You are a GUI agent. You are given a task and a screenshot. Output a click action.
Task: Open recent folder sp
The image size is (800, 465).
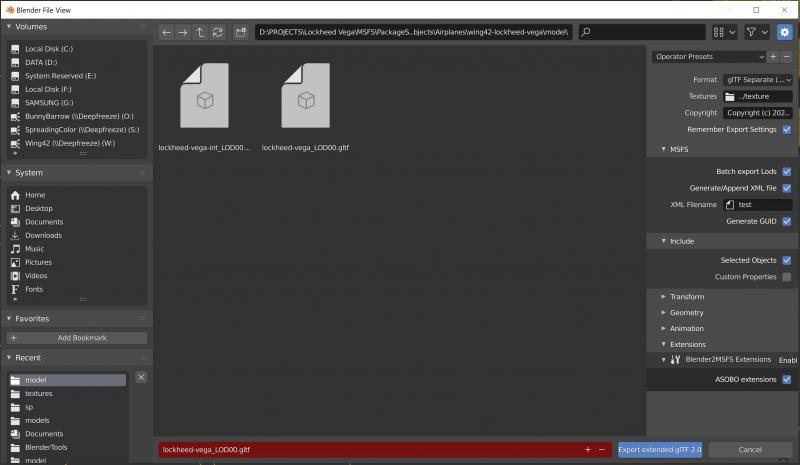pos(67,407)
